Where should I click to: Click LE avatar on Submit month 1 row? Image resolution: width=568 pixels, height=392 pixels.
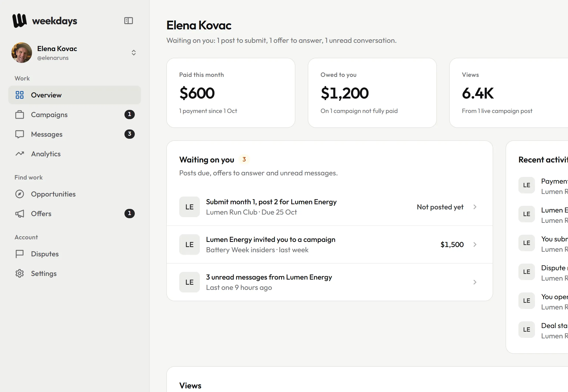tap(190, 207)
